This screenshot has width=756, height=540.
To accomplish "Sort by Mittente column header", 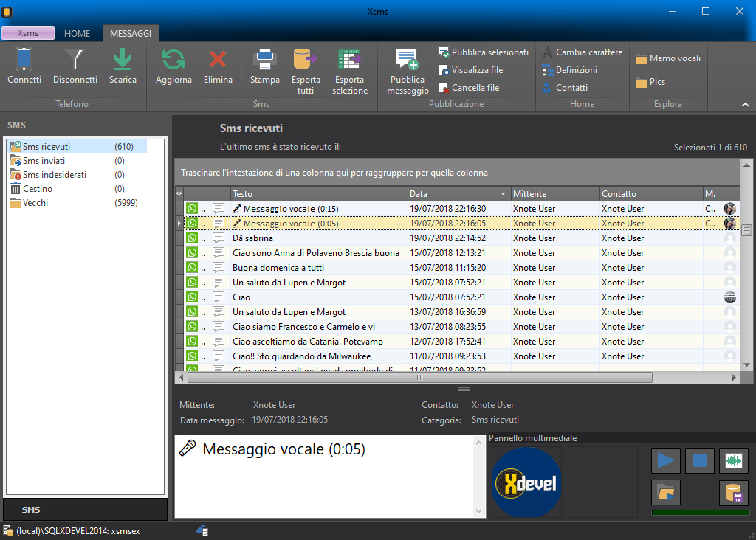I will point(555,194).
